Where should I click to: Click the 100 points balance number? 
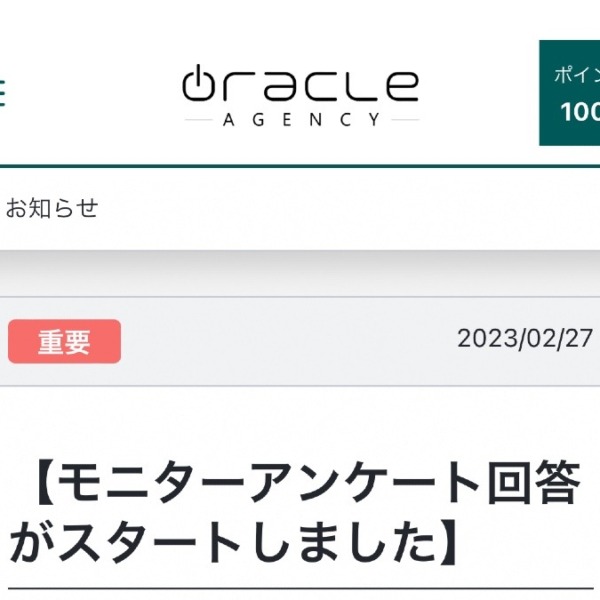pyautogui.click(x=580, y=112)
